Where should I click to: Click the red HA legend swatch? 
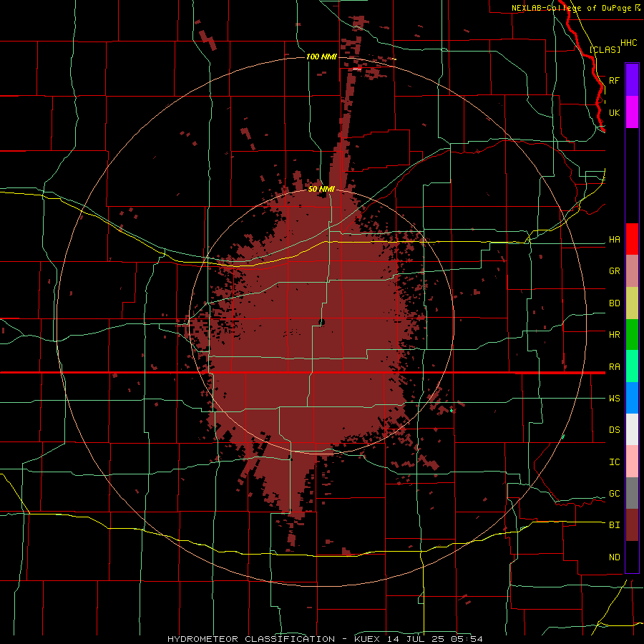tap(632, 239)
